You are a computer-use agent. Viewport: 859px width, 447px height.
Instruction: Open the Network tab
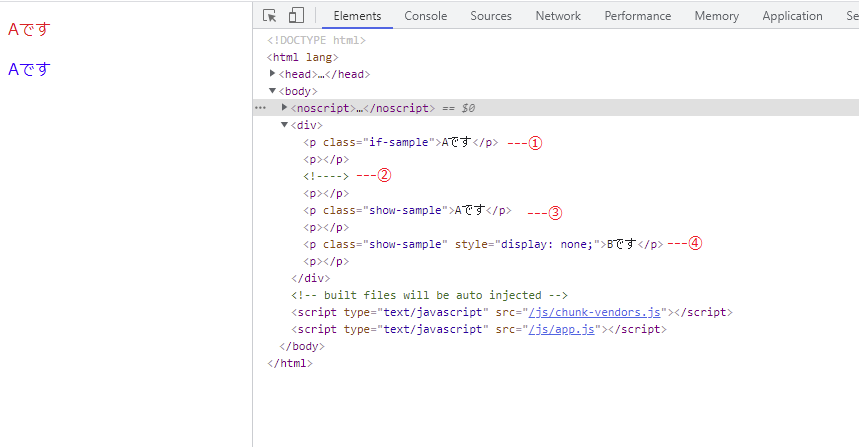tap(558, 16)
